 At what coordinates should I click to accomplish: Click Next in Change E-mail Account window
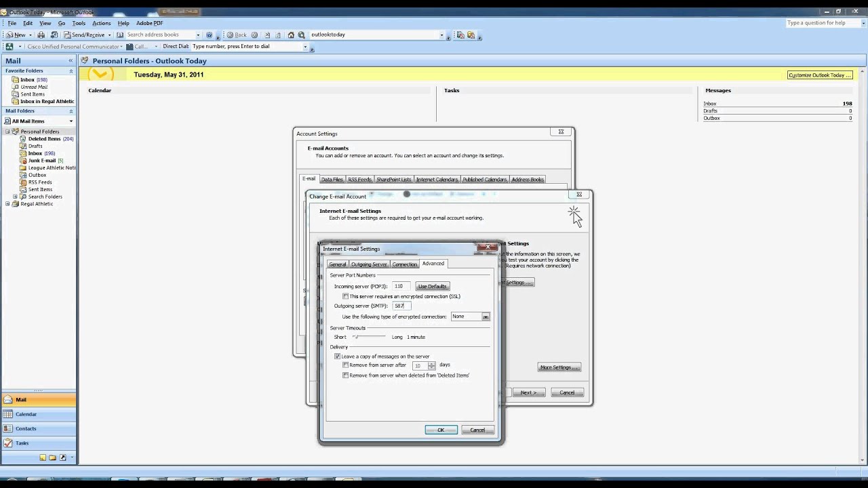pyautogui.click(x=528, y=392)
